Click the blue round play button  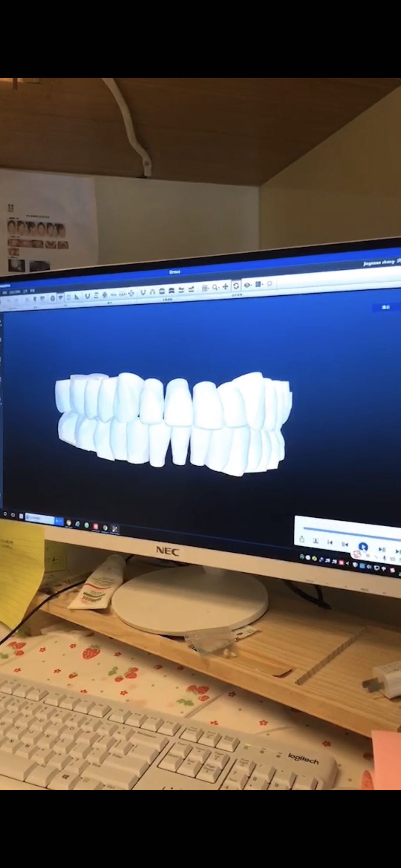363,547
